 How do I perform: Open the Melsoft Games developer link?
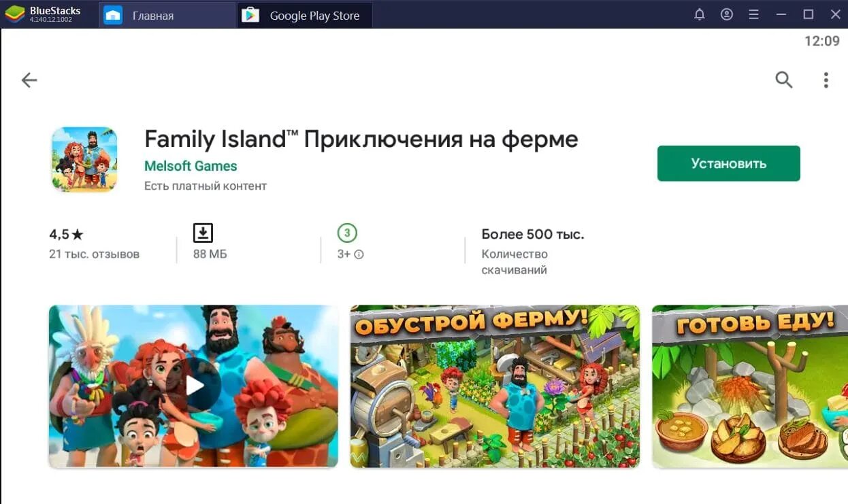(x=191, y=166)
